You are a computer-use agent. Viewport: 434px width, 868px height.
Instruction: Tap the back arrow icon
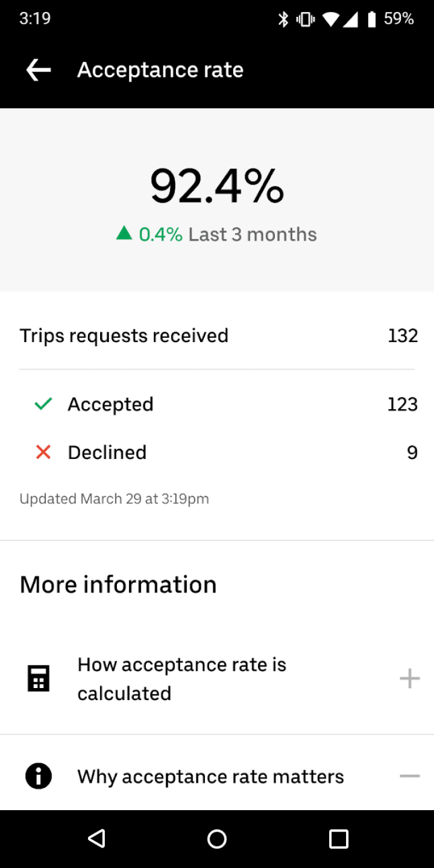(x=39, y=70)
